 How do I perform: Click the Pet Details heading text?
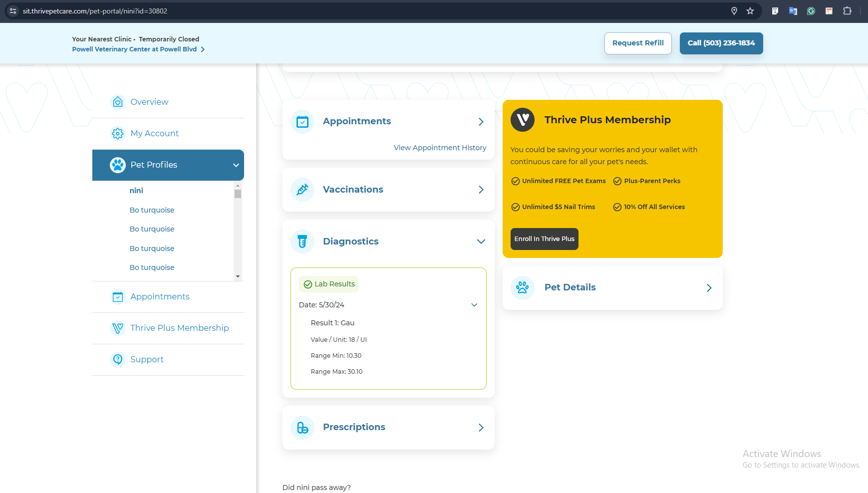click(x=570, y=288)
